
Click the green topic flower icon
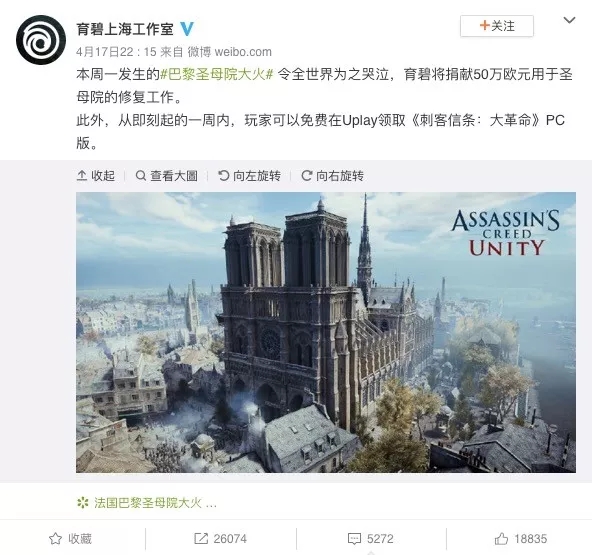(83, 503)
